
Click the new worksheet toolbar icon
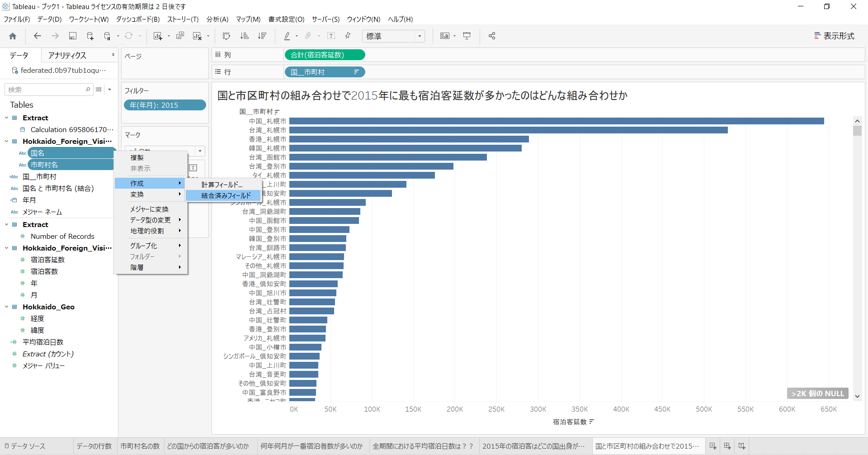pyautogui.click(x=158, y=36)
